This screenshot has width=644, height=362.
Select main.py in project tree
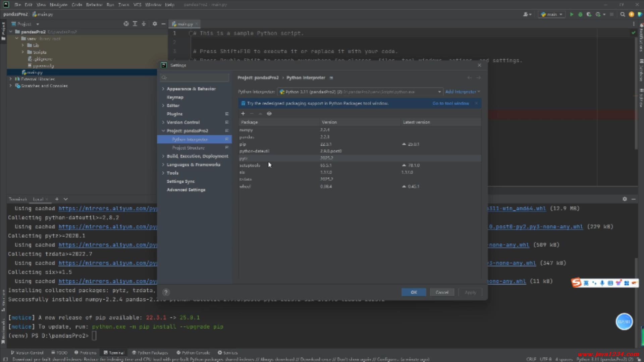pos(35,72)
